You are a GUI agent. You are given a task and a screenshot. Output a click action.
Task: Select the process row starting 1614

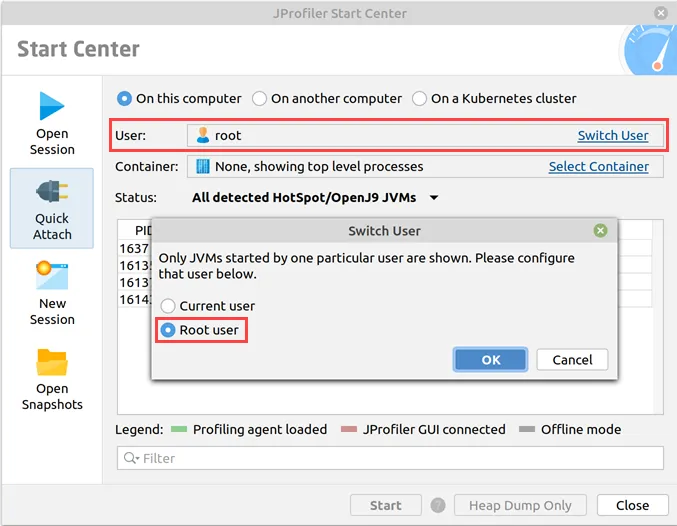tap(135, 299)
